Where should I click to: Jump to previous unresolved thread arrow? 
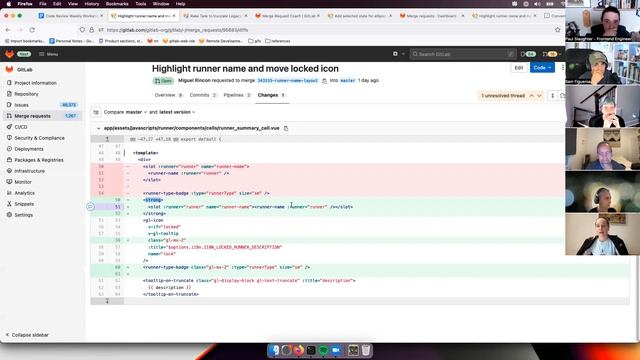point(531,96)
